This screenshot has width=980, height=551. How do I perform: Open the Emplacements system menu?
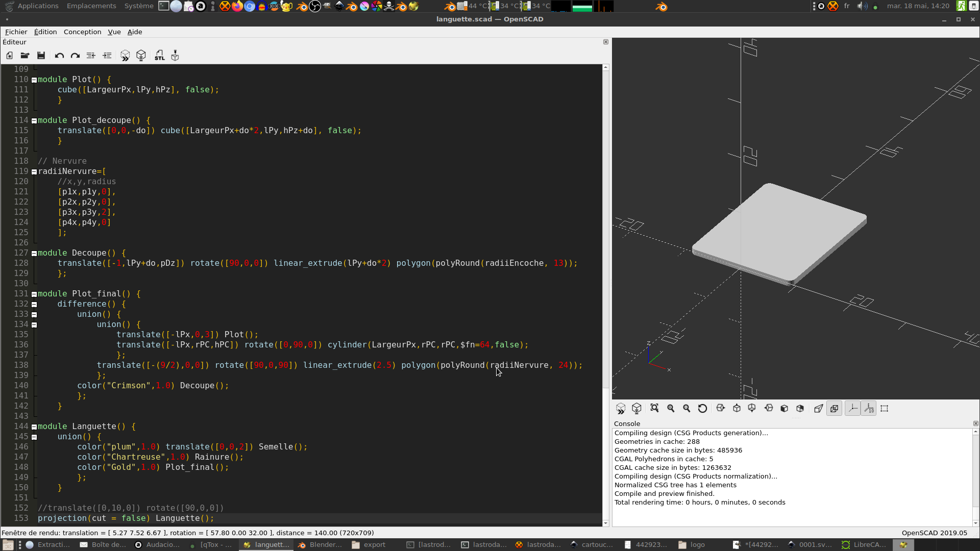tap(91, 6)
